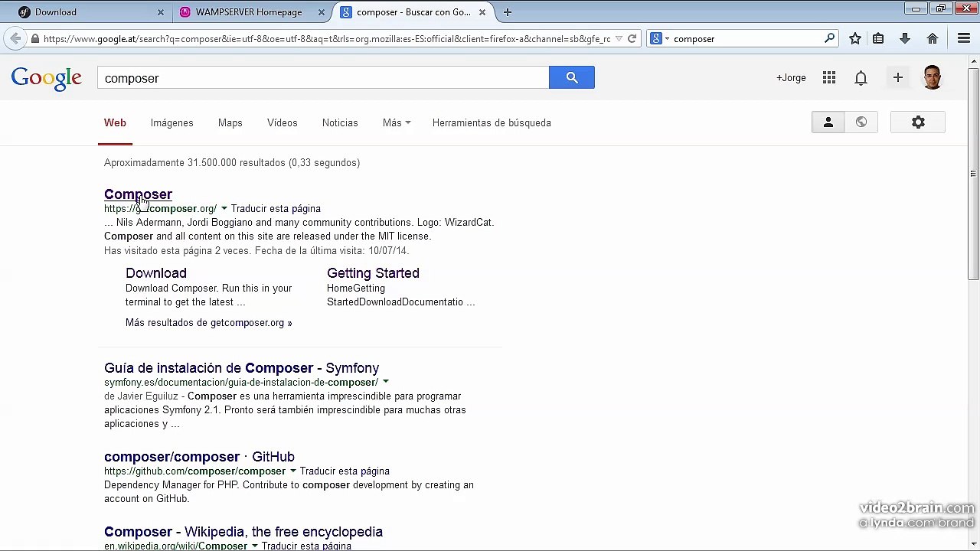The width and height of the screenshot is (980, 551).
Task: Click the Google logo
Action: pos(46,78)
